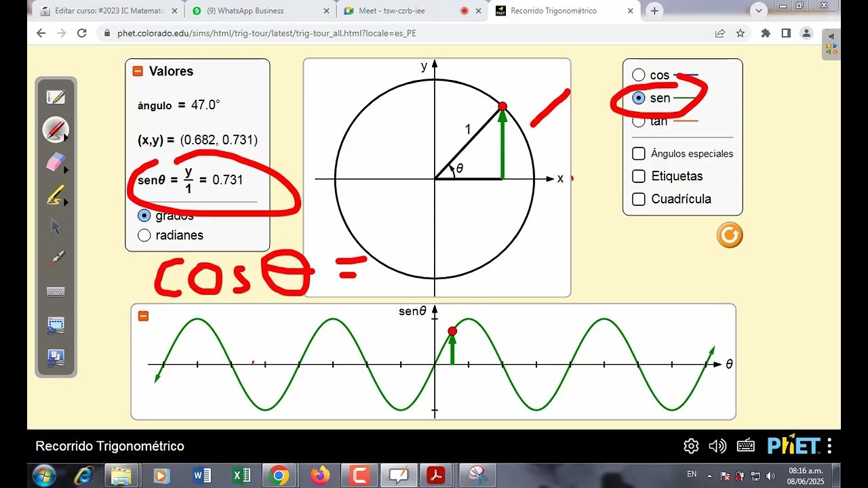Switch to WhatsApp Business tab
868x488 pixels.
[260, 11]
